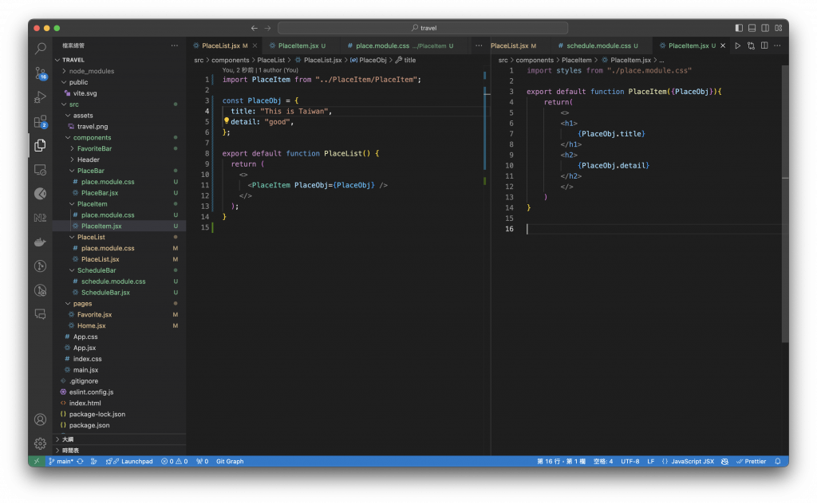The height and width of the screenshot is (504, 817).
Task: Click the main* branch in status bar
Action: 61,461
